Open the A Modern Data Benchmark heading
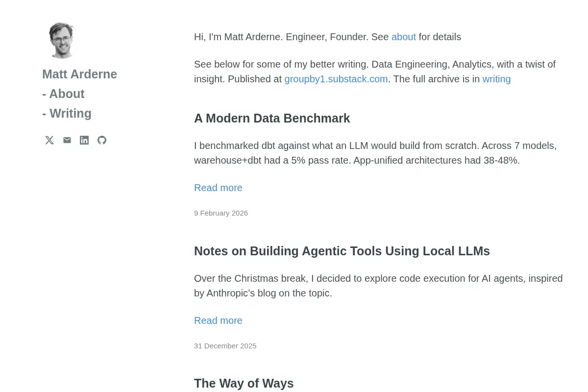The height and width of the screenshot is (392, 588). point(272,118)
